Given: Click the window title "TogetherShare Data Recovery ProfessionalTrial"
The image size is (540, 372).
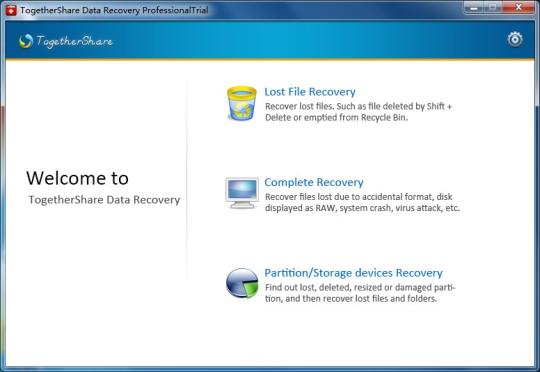Looking at the screenshot, I should (x=114, y=10).
